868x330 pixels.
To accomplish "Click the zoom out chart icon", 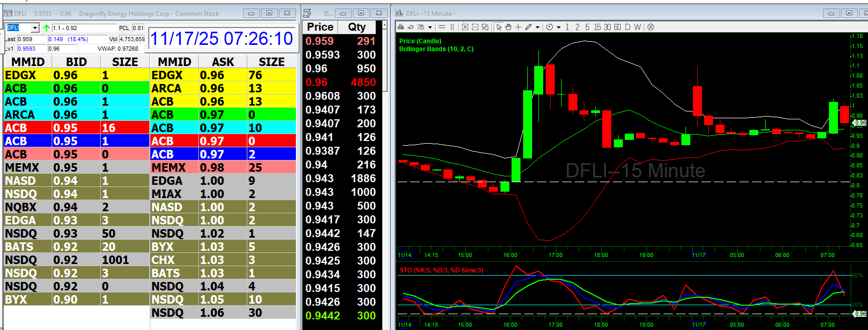I will pos(475,27).
